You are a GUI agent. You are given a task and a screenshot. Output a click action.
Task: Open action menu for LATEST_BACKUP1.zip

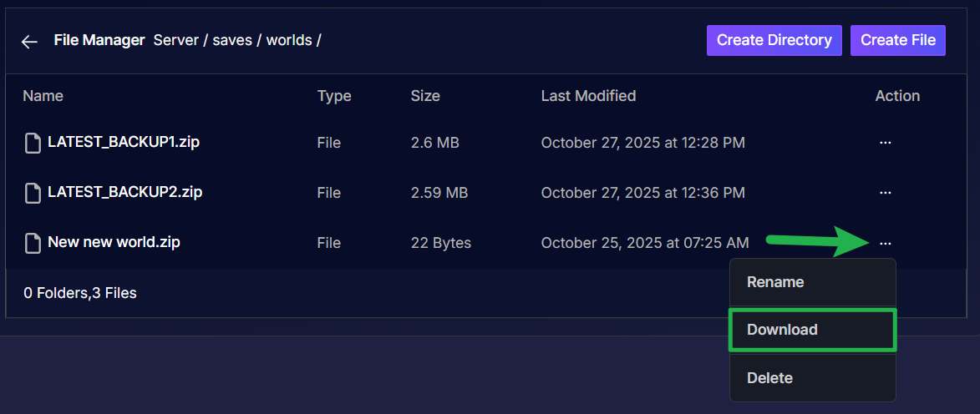point(885,143)
